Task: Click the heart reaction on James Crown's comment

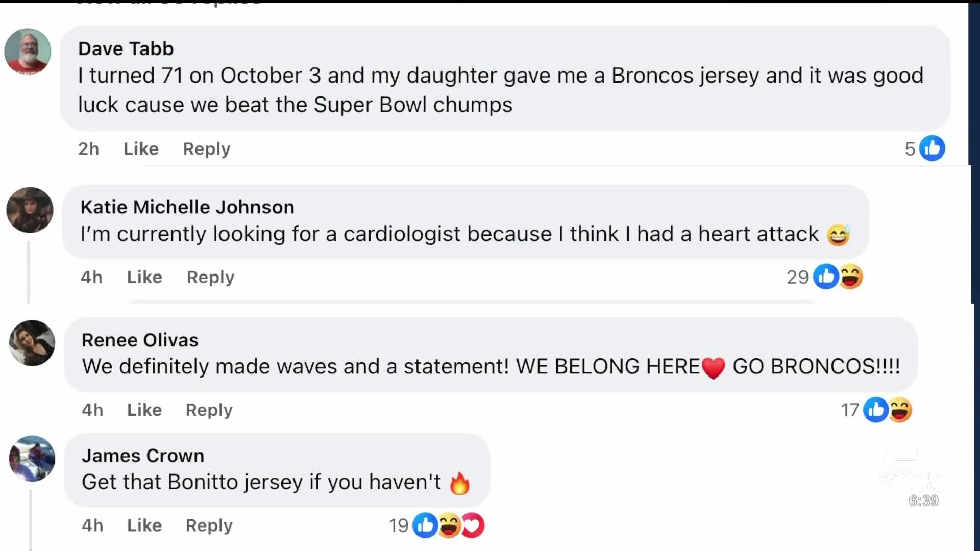Action: pos(473,525)
